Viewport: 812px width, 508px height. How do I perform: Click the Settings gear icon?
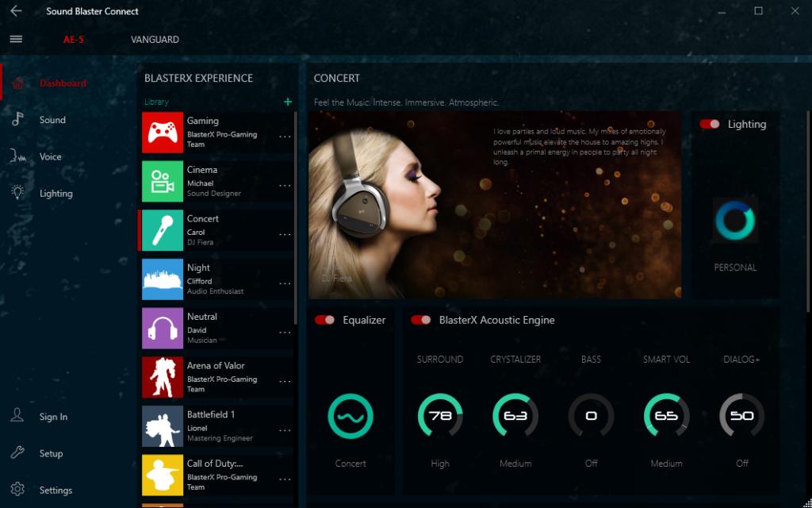[17, 489]
